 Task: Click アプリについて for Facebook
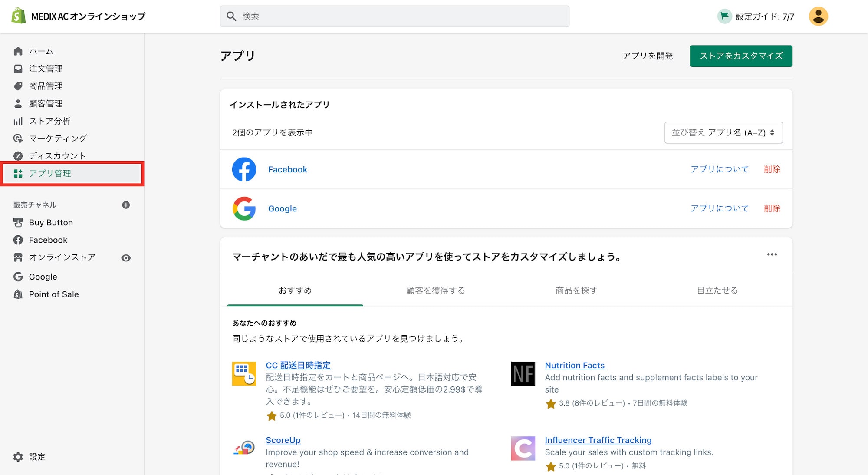click(720, 169)
